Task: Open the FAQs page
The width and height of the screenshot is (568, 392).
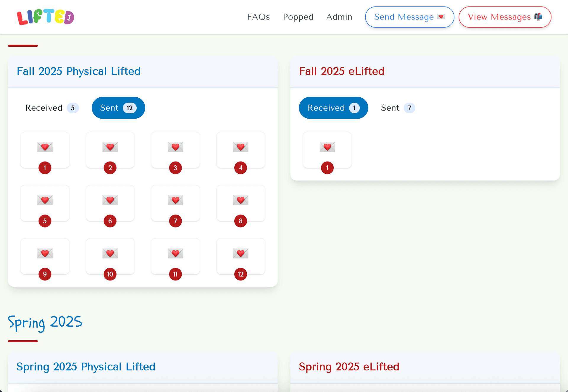Action: tap(258, 17)
